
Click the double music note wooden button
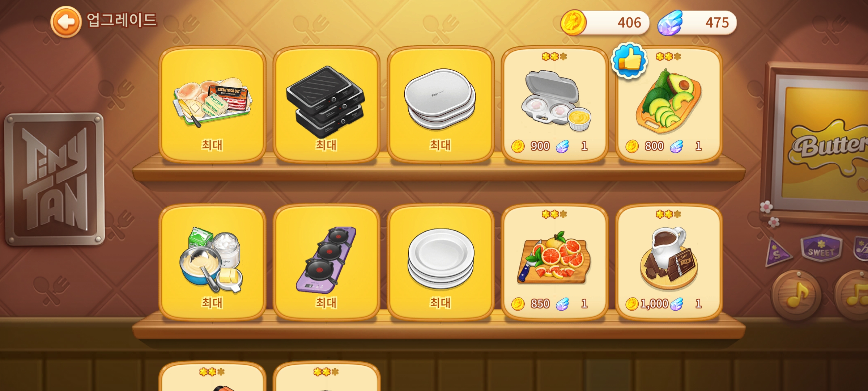coord(852,295)
